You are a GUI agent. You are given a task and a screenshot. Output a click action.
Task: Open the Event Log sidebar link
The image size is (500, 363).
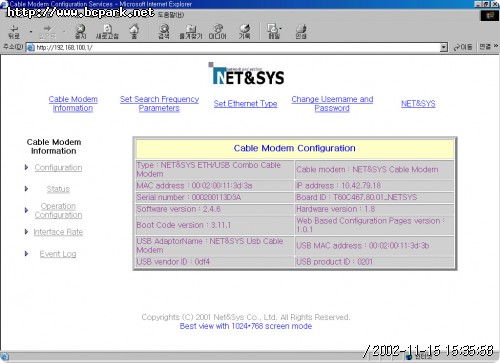58,254
